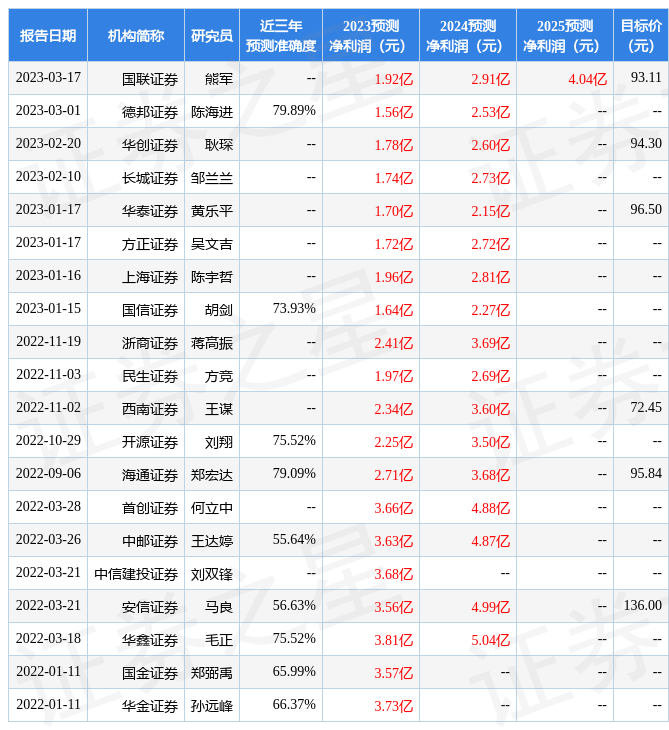Click the 近三年预测准确度 column header
This screenshot has height=730, width=669.
point(281,35)
